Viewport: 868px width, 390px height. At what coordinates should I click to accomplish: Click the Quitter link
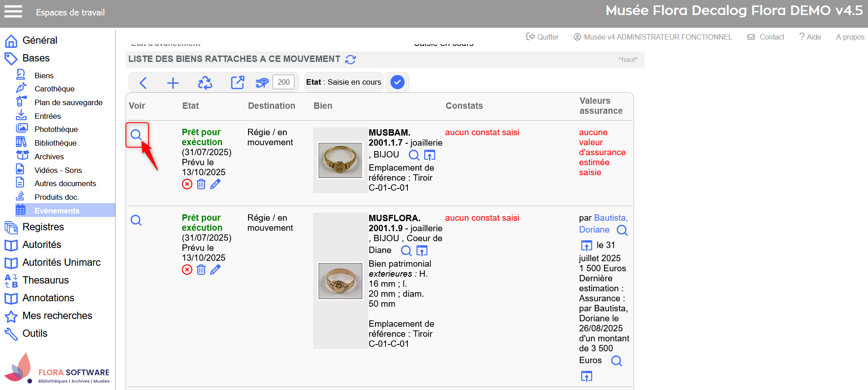(x=543, y=37)
